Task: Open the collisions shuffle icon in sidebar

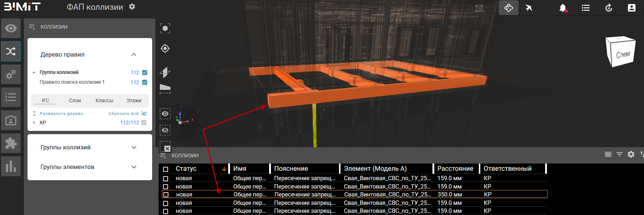Action: pyautogui.click(x=11, y=51)
